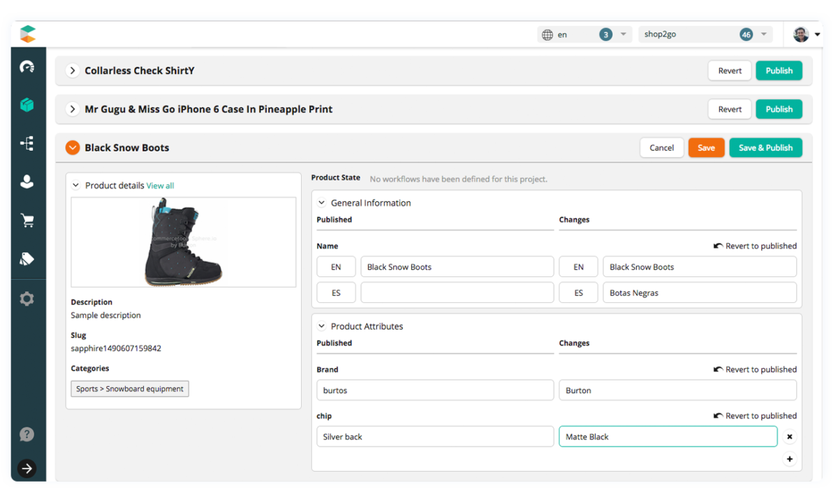The image size is (838, 504).
Task: Open the shop2go project dropdown
Action: (705, 34)
